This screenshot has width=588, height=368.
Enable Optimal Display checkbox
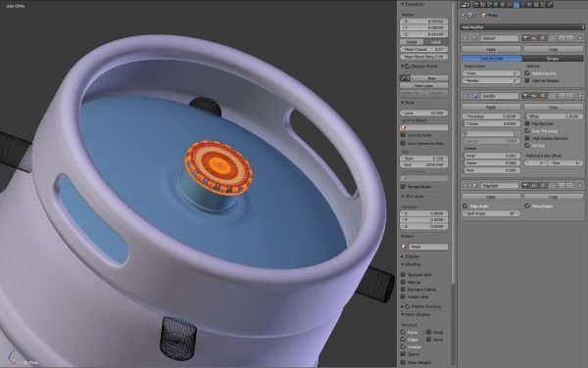point(527,80)
